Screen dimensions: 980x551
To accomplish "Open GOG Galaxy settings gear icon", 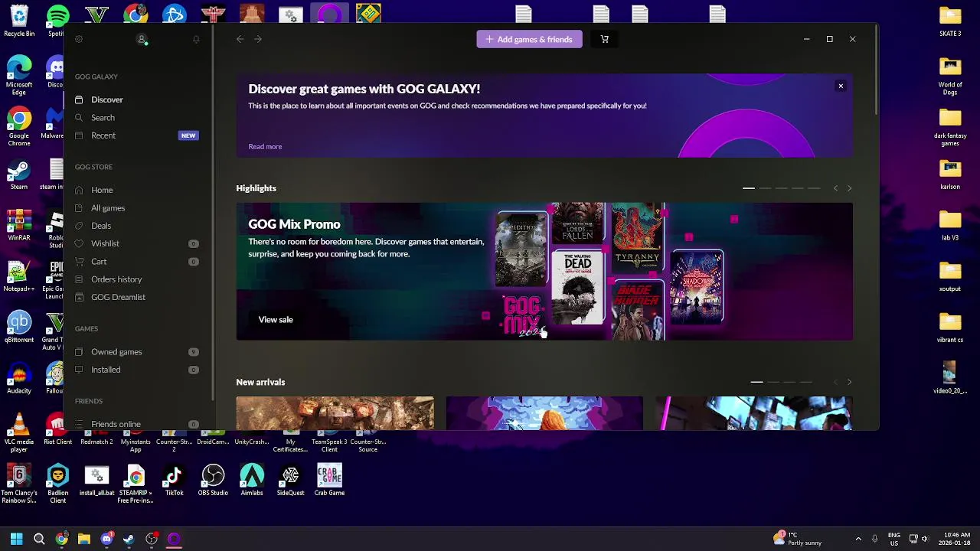I will pos(79,39).
